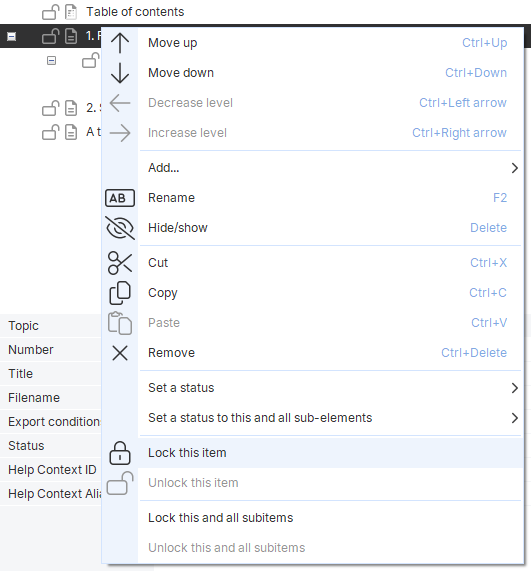Click the X Remove icon
The image size is (531, 571).
(x=120, y=353)
